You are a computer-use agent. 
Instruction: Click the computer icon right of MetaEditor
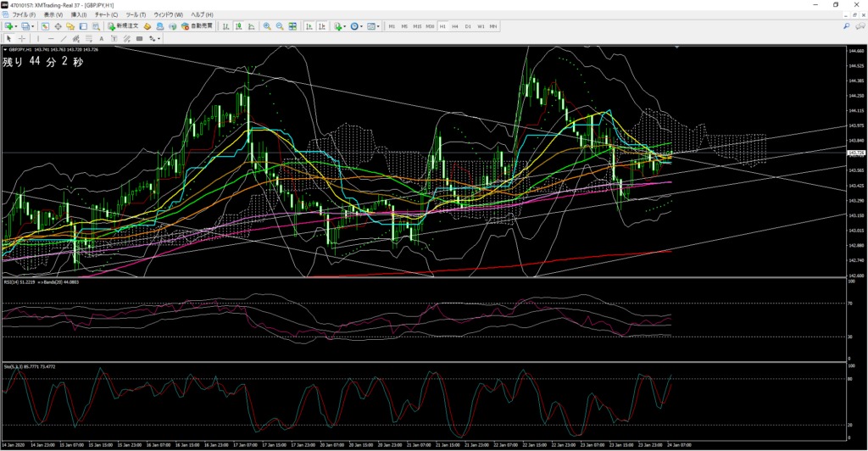pyautogui.click(x=160, y=26)
